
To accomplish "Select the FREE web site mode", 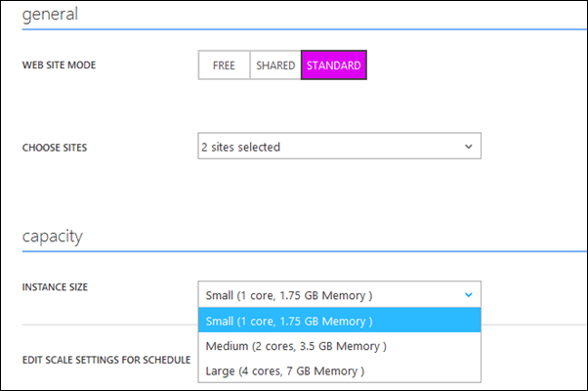I will 224,65.
